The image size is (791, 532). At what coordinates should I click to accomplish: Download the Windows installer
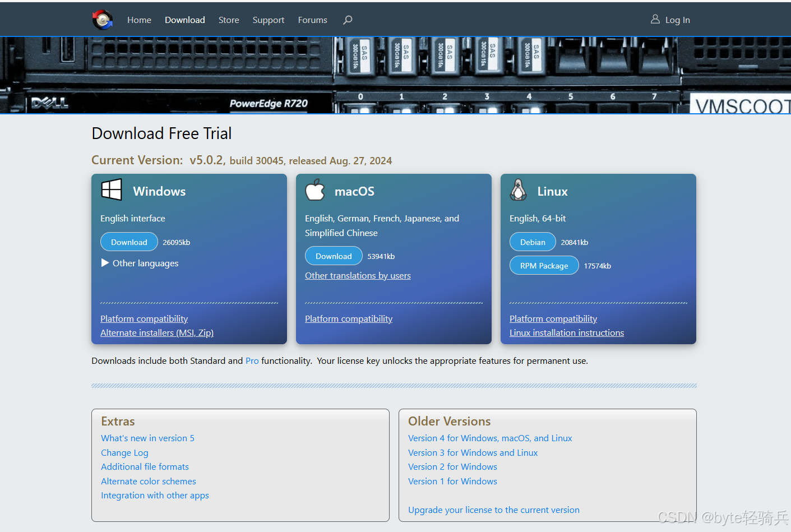pos(129,242)
